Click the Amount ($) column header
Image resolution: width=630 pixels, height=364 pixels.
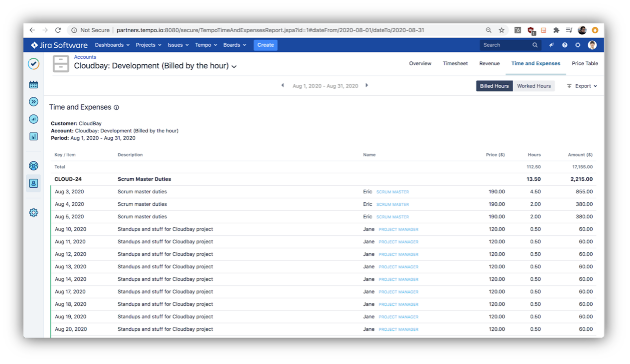(580, 155)
